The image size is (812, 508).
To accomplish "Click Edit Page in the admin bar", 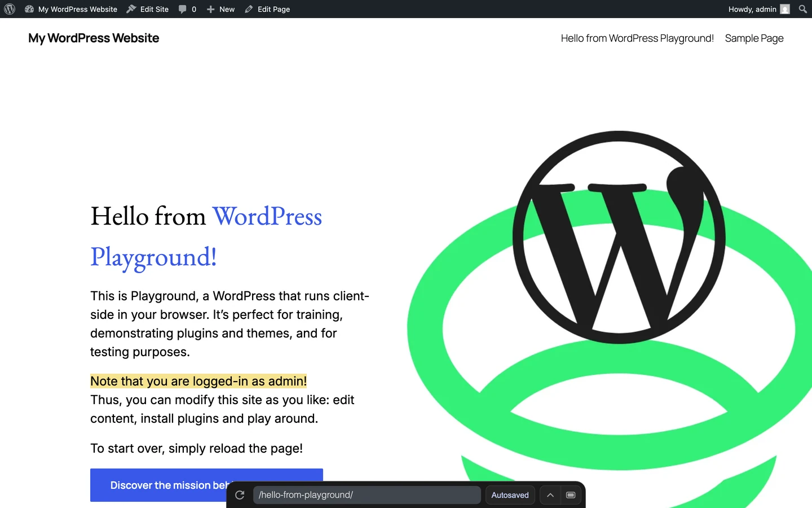I will pos(267,9).
